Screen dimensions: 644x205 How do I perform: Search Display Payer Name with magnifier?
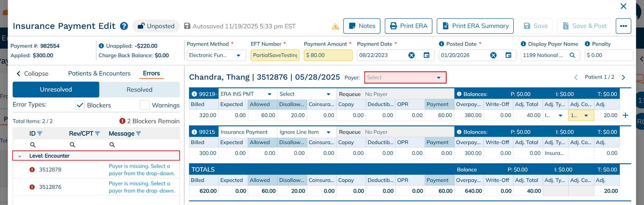pos(572,55)
